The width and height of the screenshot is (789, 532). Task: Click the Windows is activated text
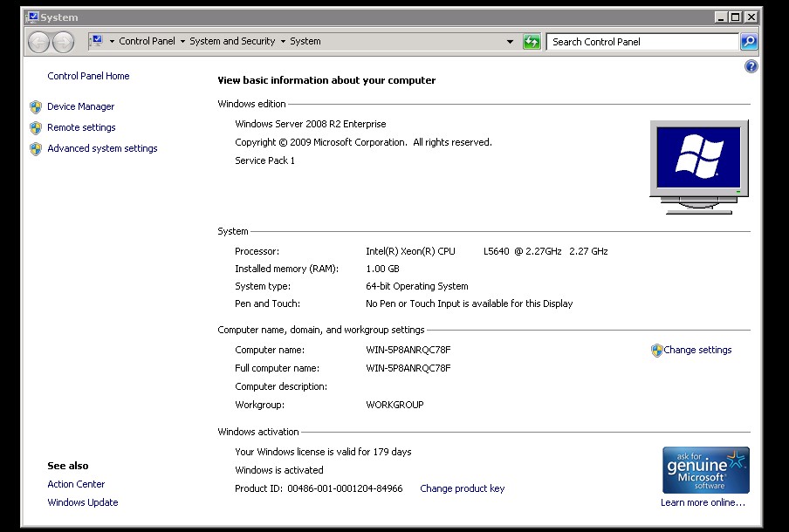tap(278, 470)
